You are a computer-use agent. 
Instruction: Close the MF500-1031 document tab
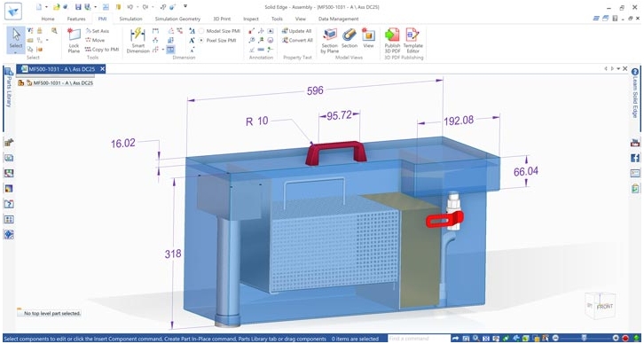pyautogui.click(x=102, y=69)
